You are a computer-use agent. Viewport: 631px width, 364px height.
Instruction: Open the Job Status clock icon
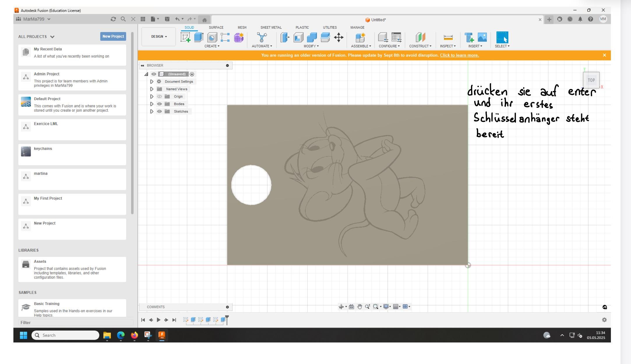pos(570,19)
